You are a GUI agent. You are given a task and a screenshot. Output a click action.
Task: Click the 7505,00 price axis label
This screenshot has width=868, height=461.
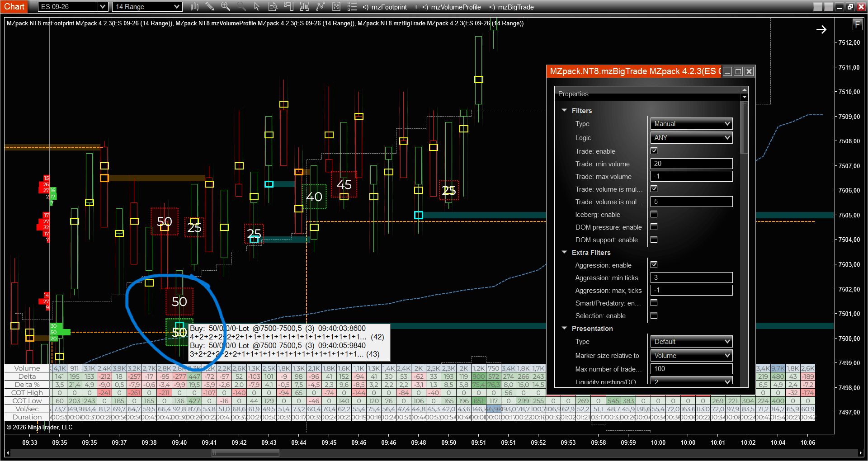tap(849, 215)
